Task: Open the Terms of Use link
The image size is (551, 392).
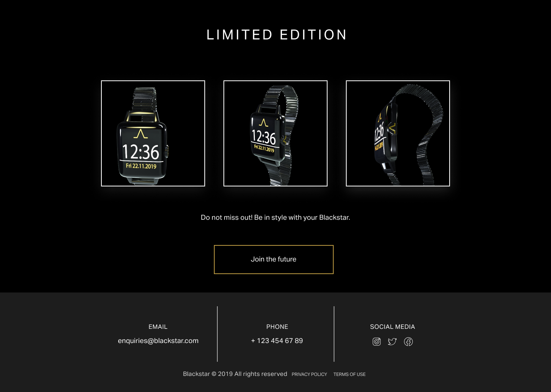Action: [349, 374]
